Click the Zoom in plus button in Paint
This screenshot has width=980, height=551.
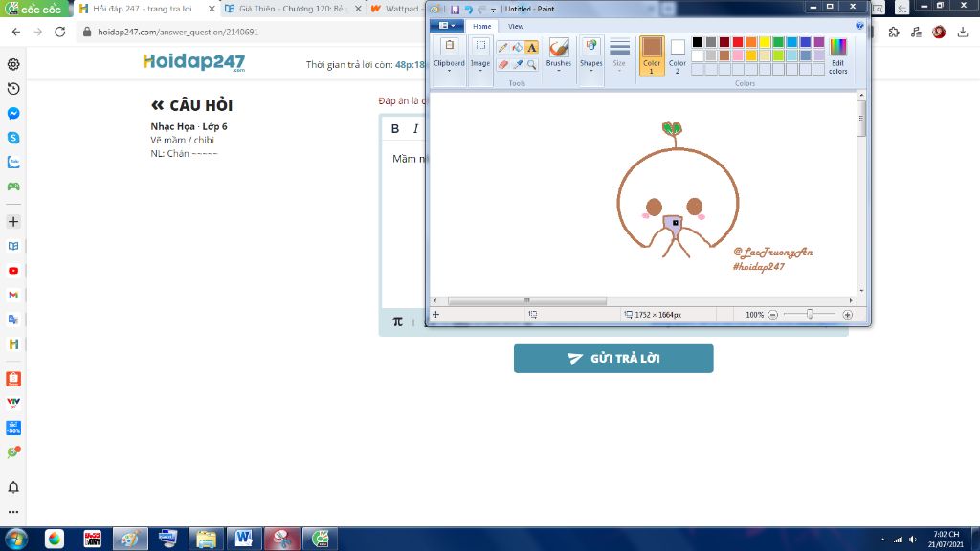pyautogui.click(x=848, y=315)
